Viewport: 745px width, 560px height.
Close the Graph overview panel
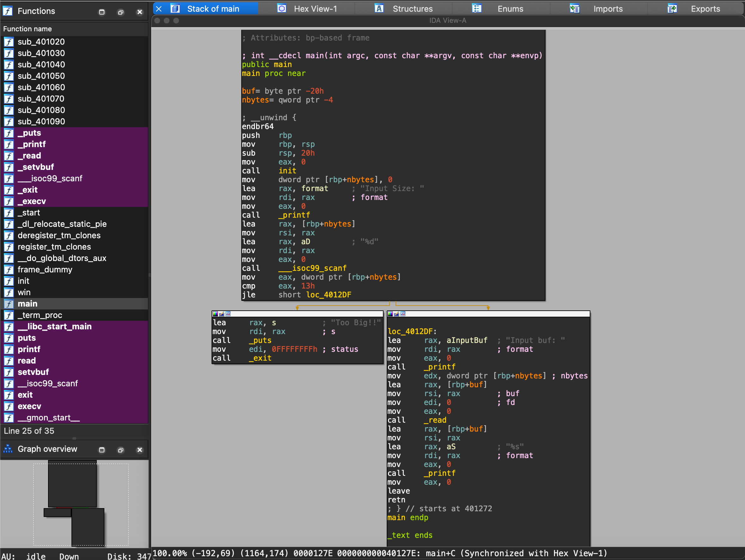click(x=139, y=450)
